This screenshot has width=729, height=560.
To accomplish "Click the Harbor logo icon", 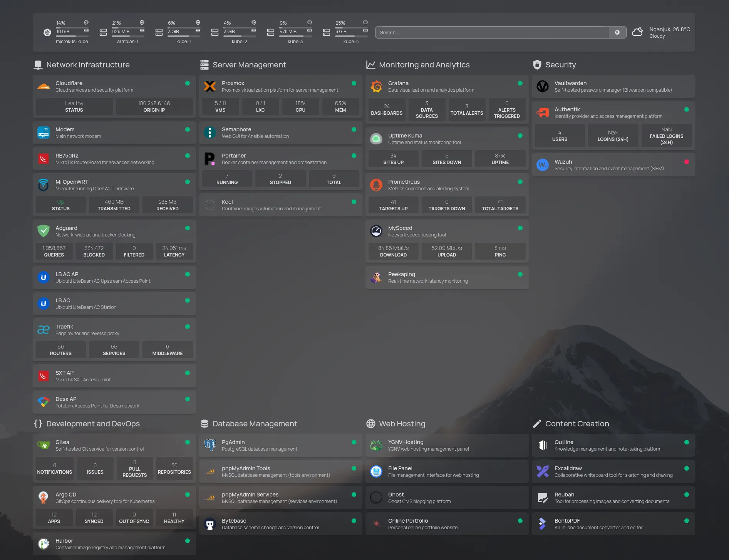I will (44, 544).
